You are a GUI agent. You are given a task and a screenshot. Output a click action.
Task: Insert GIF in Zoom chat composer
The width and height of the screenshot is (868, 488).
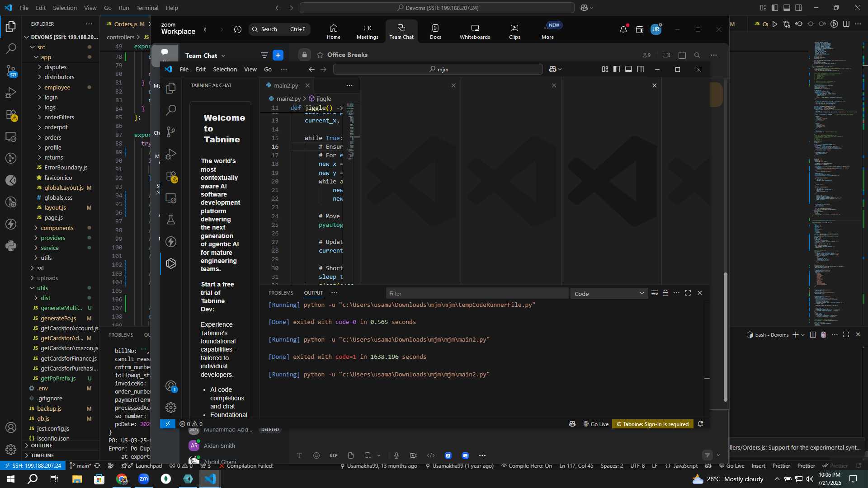(334, 455)
